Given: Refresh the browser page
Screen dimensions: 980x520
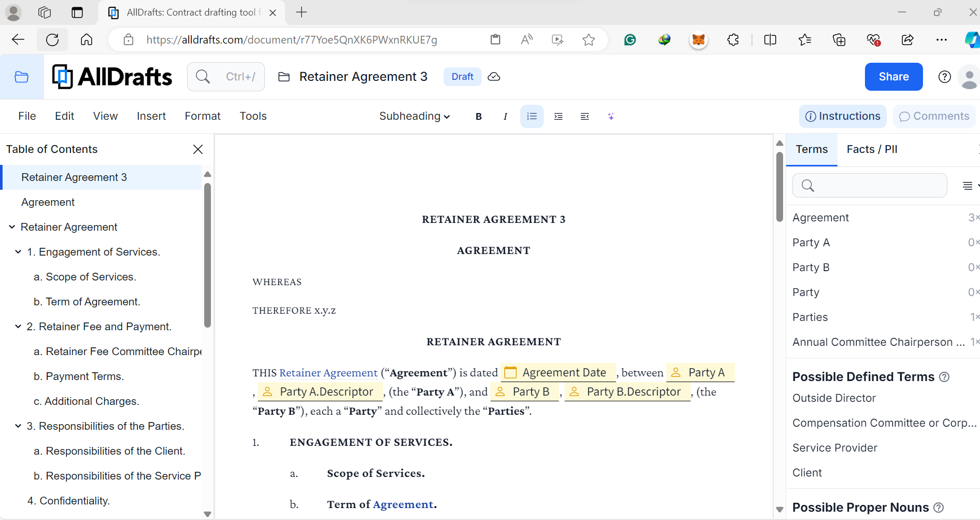Looking at the screenshot, I should click(52, 40).
